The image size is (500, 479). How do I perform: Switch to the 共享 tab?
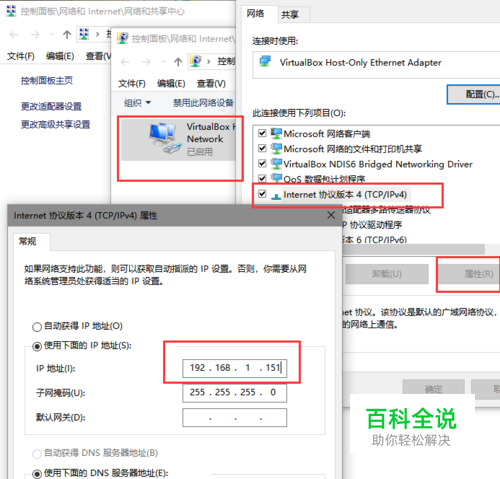point(294,15)
